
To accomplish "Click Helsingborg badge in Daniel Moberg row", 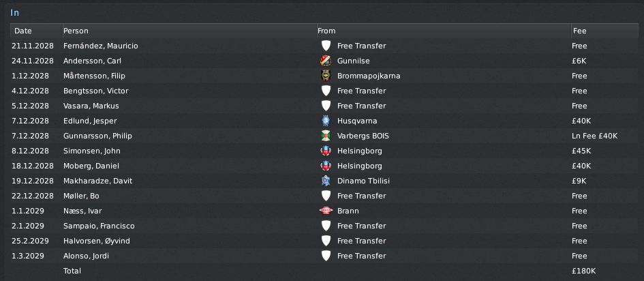I will click(x=326, y=166).
